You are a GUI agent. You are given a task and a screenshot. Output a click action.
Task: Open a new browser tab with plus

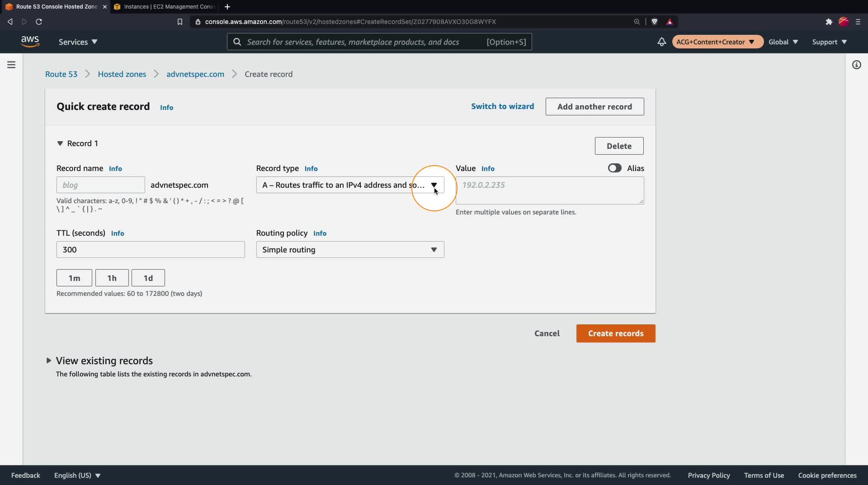(x=227, y=7)
